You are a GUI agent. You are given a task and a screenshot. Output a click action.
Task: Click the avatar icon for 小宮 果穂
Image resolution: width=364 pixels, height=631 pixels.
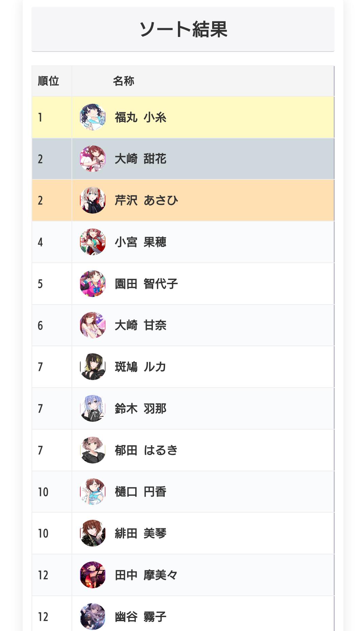[x=93, y=242]
